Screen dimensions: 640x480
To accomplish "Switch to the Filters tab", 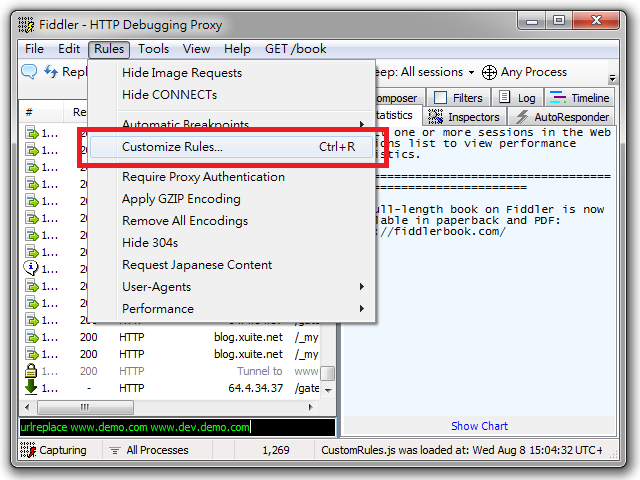I will click(458, 98).
